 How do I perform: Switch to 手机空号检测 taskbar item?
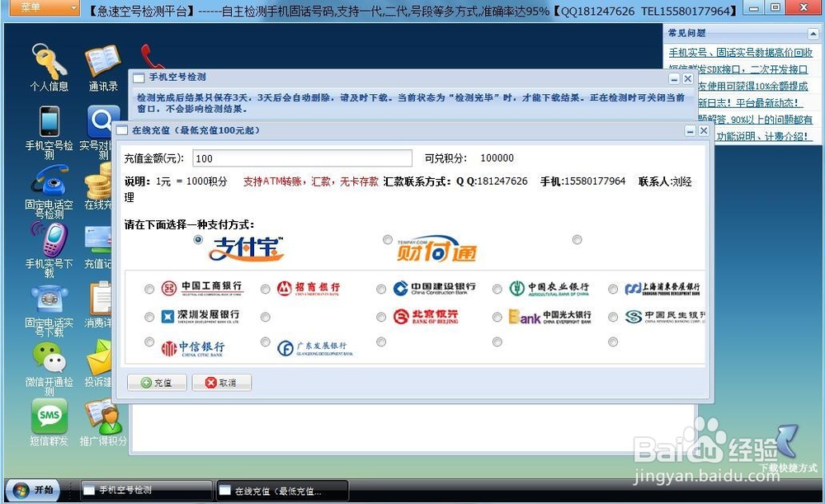click(147, 490)
